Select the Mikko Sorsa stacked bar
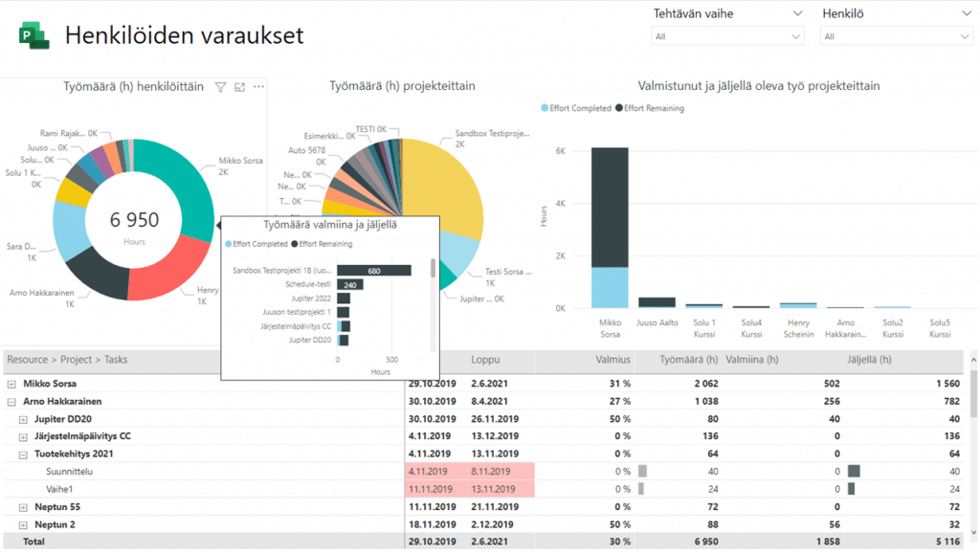The image size is (980, 553). pos(609,228)
